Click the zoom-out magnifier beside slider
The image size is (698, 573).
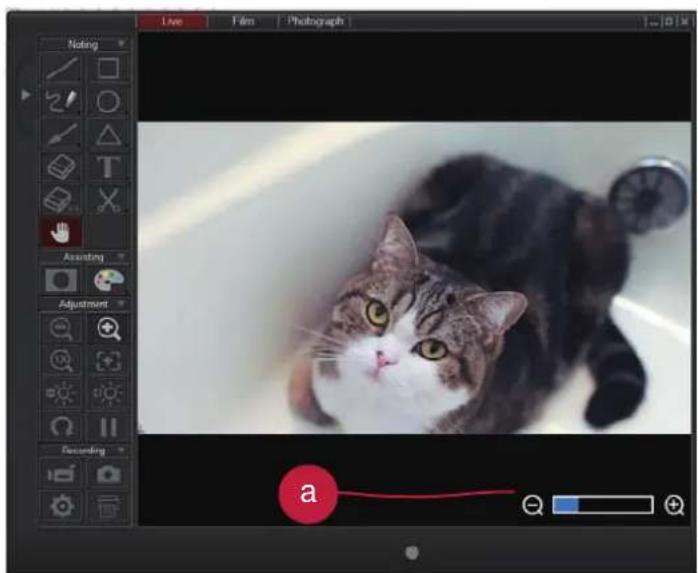pyautogui.click(x=532, y=505)
